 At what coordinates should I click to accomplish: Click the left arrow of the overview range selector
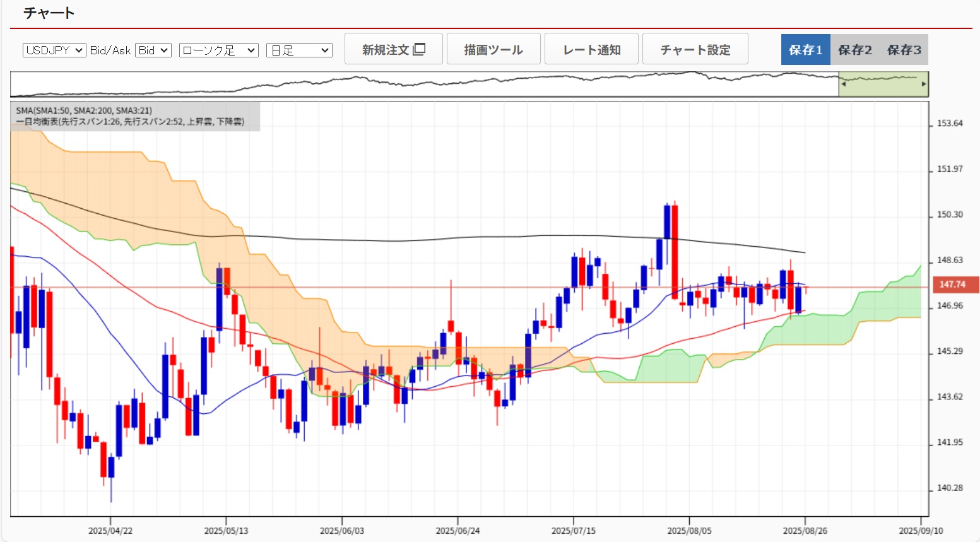pos(844,84)
